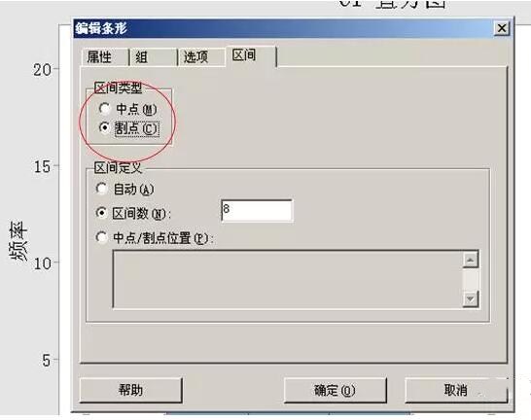This screenshot has width=531, height=420.
Task: Click the scroll down arrow in position box
Action: pyautogui.click(x=471, y=299)
